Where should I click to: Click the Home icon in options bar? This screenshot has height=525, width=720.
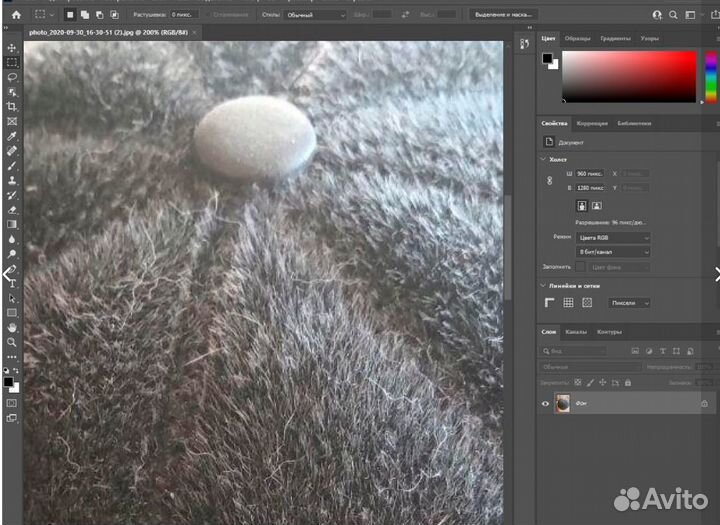[x=16, y=15]
